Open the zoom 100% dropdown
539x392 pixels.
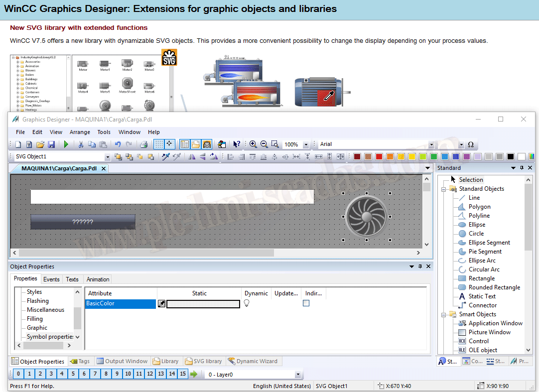pos(305,144)
